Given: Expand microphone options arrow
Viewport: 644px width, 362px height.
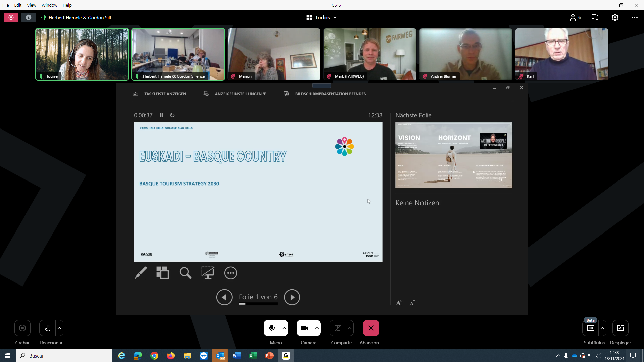Looking at the screenshot, I should coord(284,328).
